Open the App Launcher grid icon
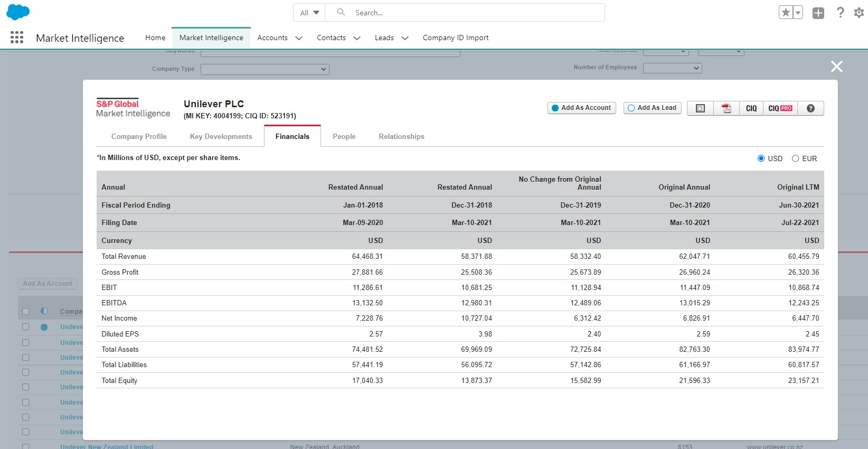Image resolution: width=868 pixels, height=449 pixels. point(17,38)
